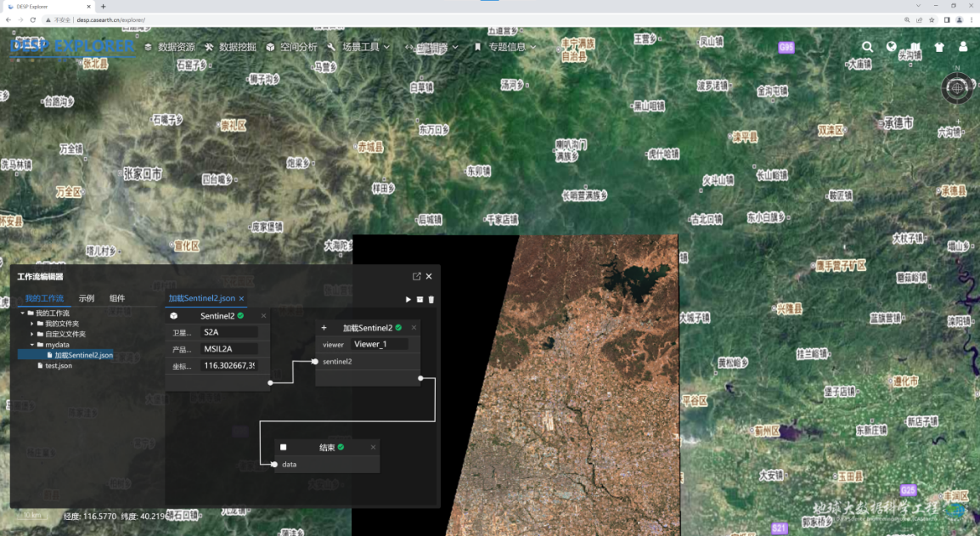Expand the 我的文件夹 folder
This screenshot has width=980, height=536.
tap(32, 324)
